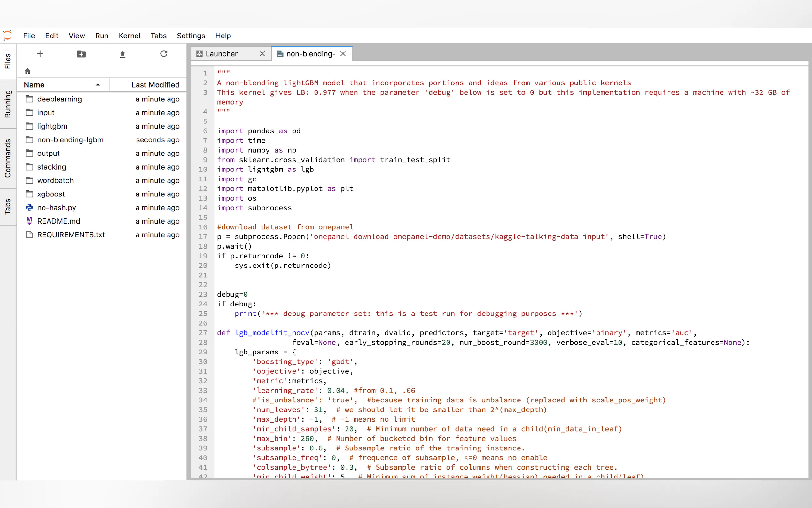Image resolution: width=812 pixels, height=508 pixels.
Task: Click the new launcher plus icon
Action: [x=40, y=54]
